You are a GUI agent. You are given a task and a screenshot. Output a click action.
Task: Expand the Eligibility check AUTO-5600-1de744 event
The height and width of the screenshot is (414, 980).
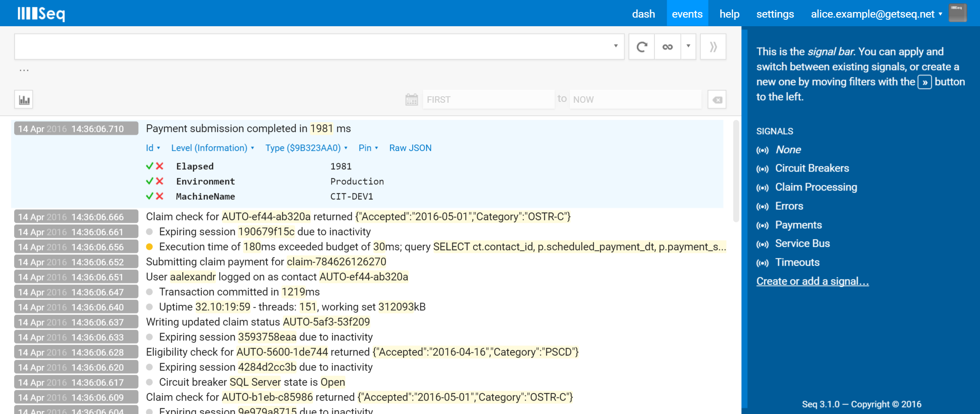tap(362, 352)
